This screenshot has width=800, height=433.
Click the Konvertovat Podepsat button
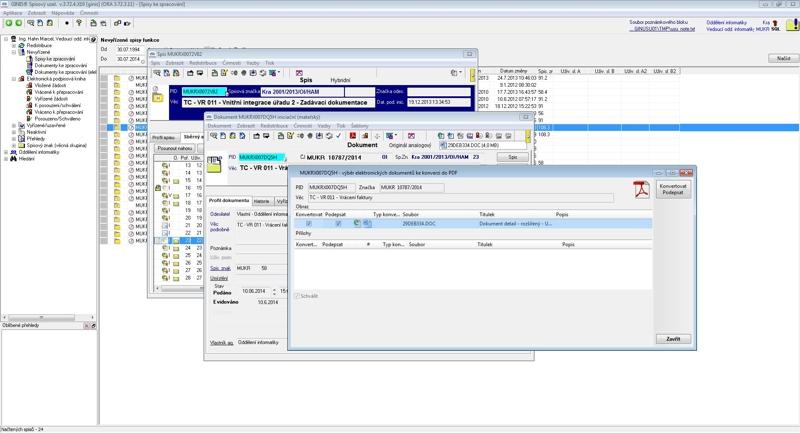[672, 190]
